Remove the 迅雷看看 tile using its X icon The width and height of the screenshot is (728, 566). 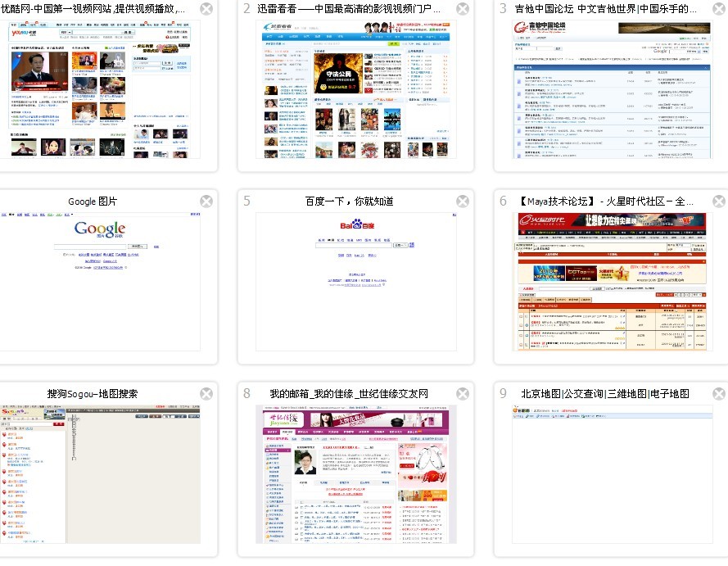tap(463, 9)
